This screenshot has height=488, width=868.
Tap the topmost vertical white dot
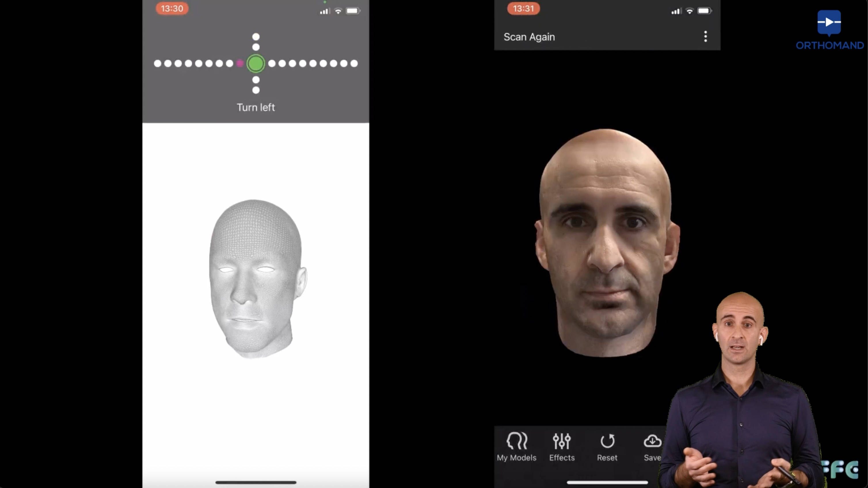click(256, 36)
